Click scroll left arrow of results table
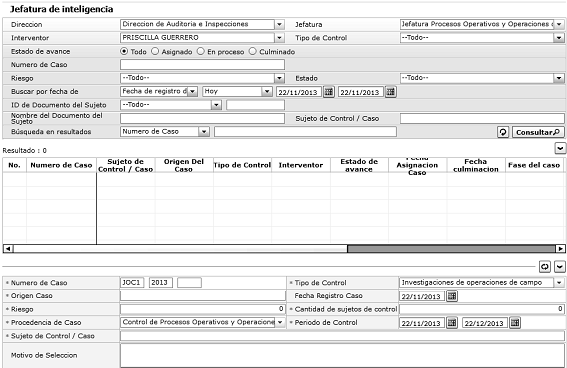This screenshot has width=567, height=368. [8, 249]
